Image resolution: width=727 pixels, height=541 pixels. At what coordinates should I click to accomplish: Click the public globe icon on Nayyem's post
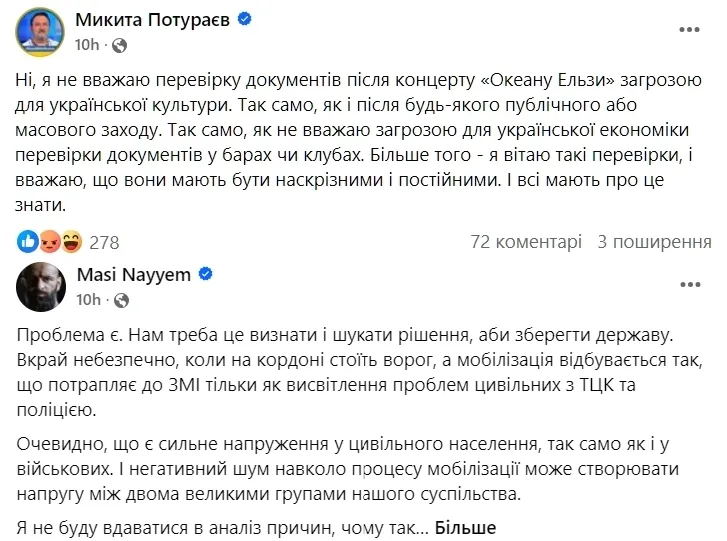[x=120, y=299]
